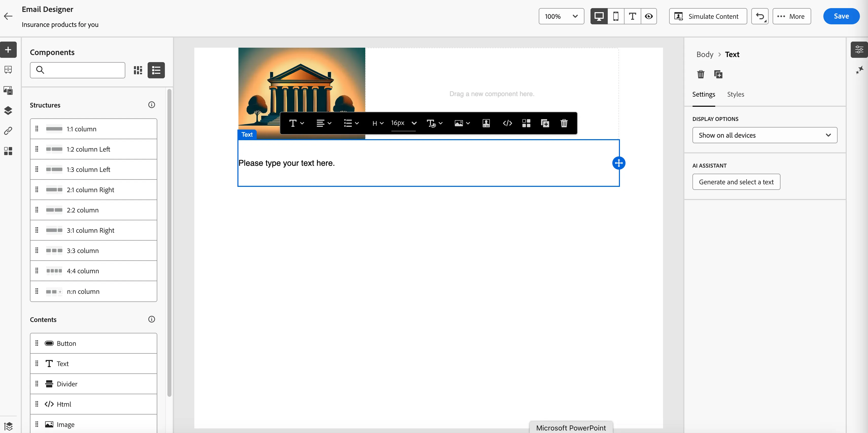
Task: Save the email design
Action: pos(841,16)
